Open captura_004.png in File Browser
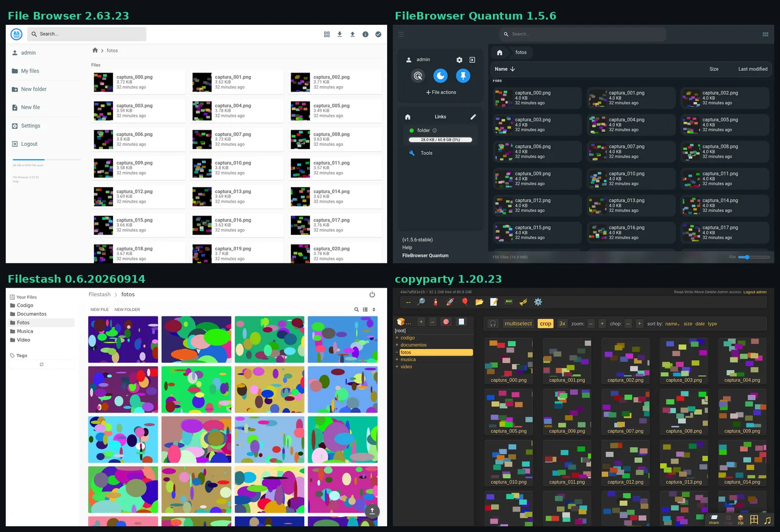The width and height of the screenshot is (780, 532). (236, 111)
